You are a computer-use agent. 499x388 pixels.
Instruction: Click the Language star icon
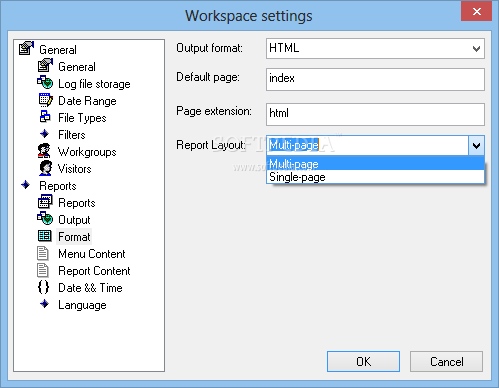click(44, 304)
